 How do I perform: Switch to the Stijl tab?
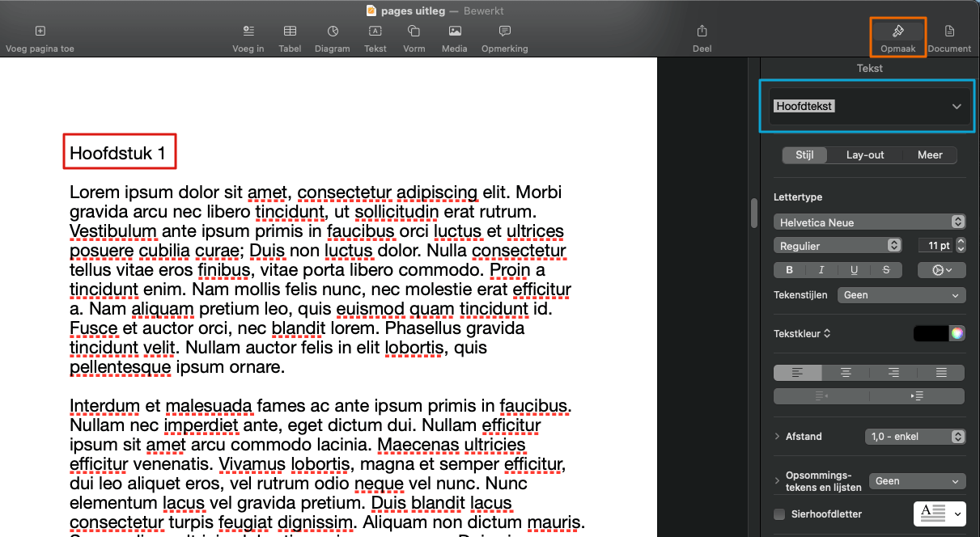pyautogui.click(x=804, y=155)
